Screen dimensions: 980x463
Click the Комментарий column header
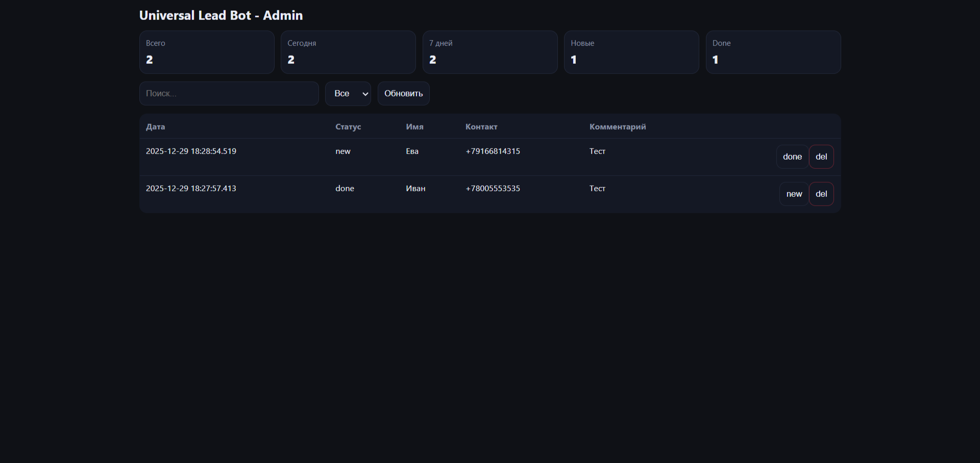pos(618,127)
